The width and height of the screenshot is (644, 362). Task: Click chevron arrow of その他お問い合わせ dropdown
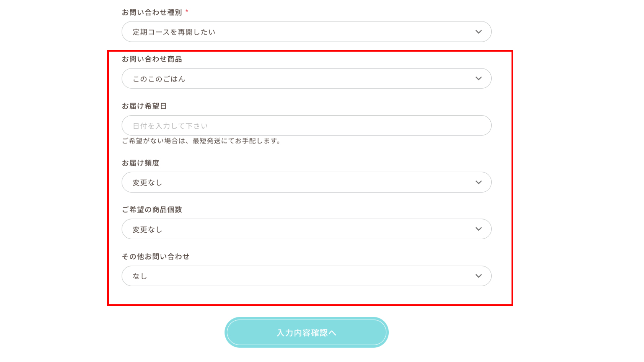(478, 276)
